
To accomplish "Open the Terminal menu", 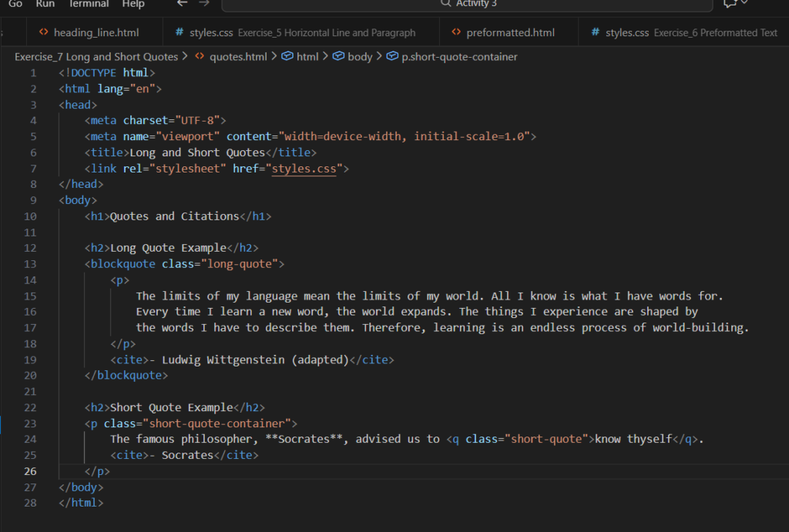I will (89, 4).
